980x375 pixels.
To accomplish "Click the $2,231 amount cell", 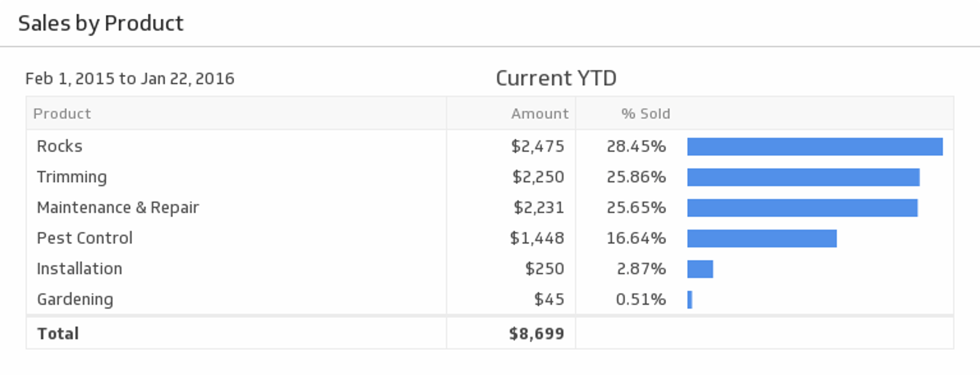I will (x=538, y=208).
